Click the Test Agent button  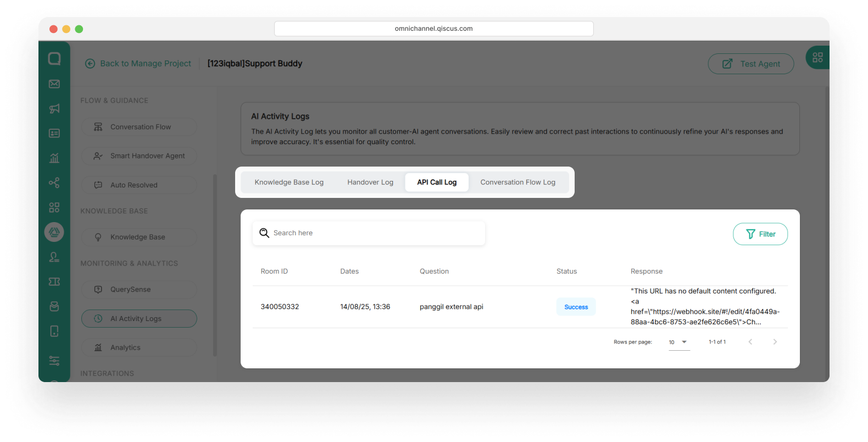pos(750,64)
